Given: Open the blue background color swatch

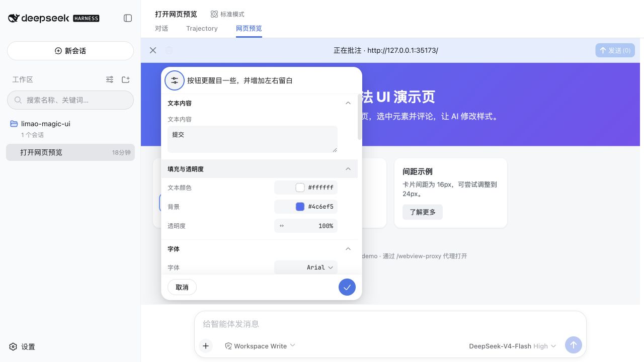Looking at the screenshot, I should click(300, 207).
